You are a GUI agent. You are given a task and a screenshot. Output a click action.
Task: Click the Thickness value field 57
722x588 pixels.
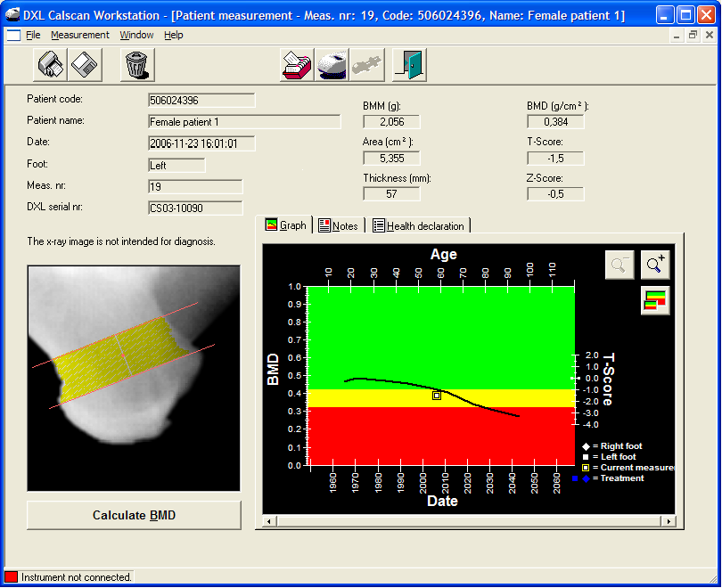pyautogui.click(x=392, y=194)
